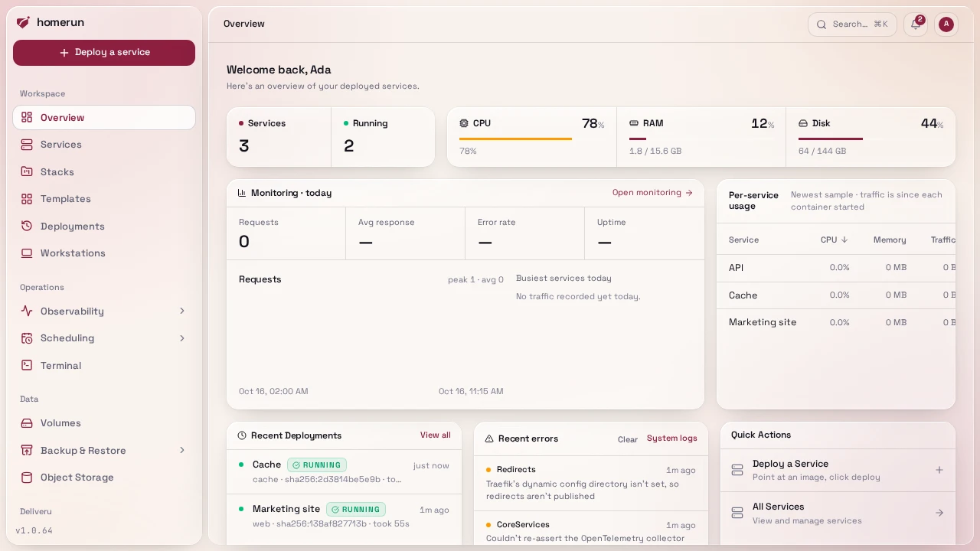980x551 pixels.
Task: Open the Cache deployment row
Action: tap(345, 471)
